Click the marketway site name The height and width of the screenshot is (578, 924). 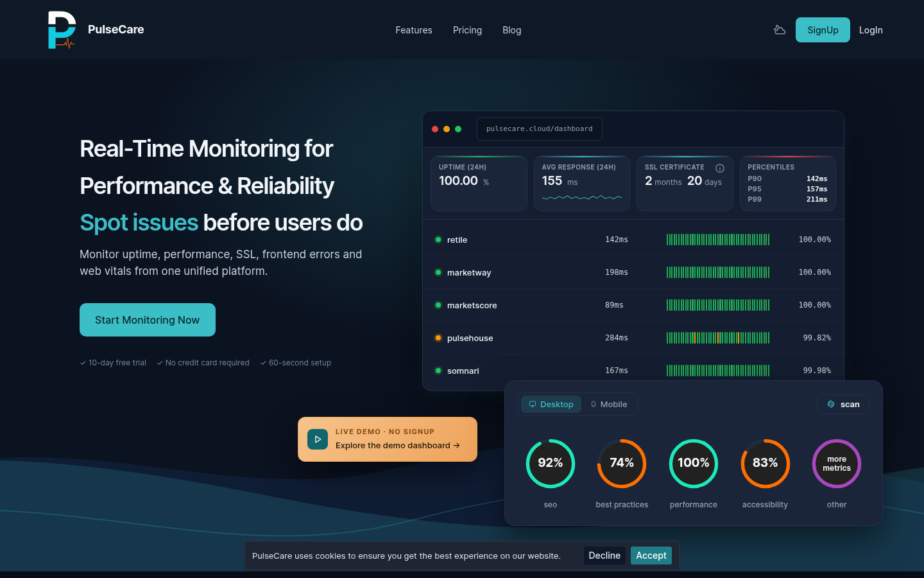tap(469, 273)
